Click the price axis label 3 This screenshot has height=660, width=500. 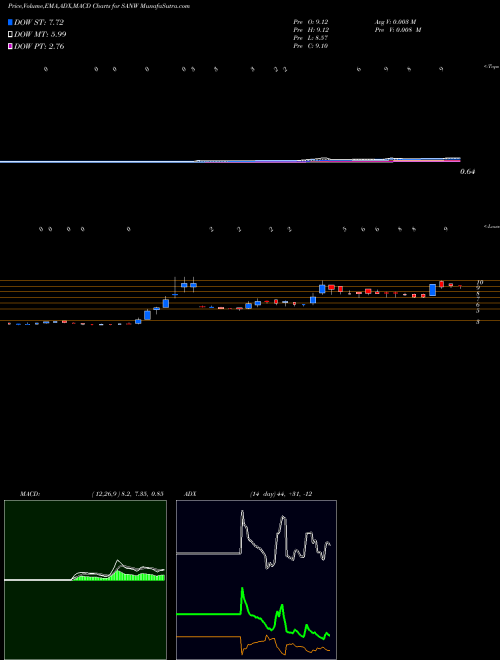pyautogui.click(x=478, y=322)
